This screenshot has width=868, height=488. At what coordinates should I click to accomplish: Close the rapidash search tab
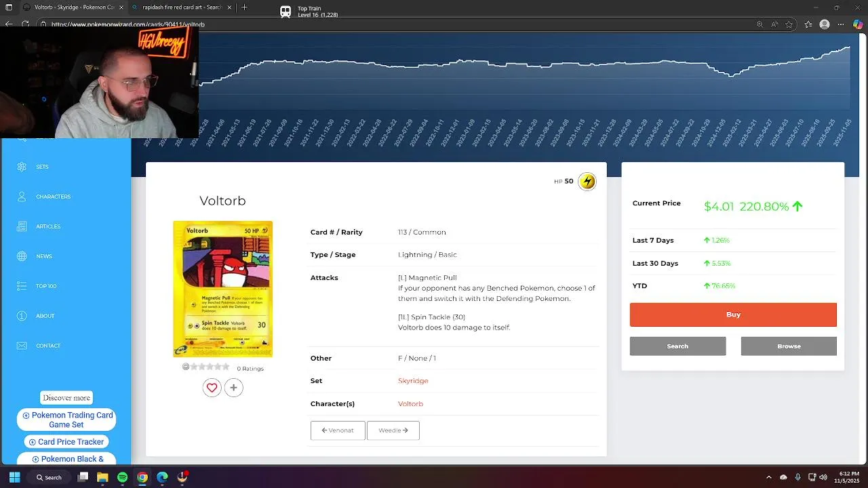point(229,7)
